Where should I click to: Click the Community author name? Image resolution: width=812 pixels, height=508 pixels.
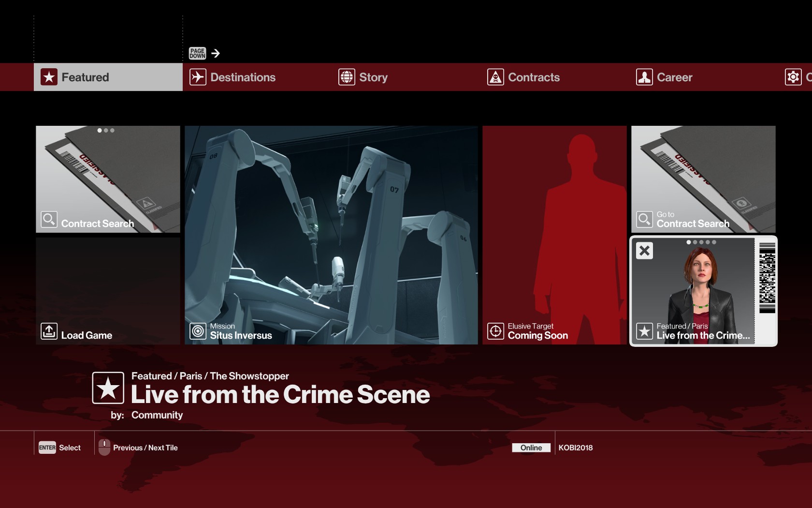(x=157, y=415)
